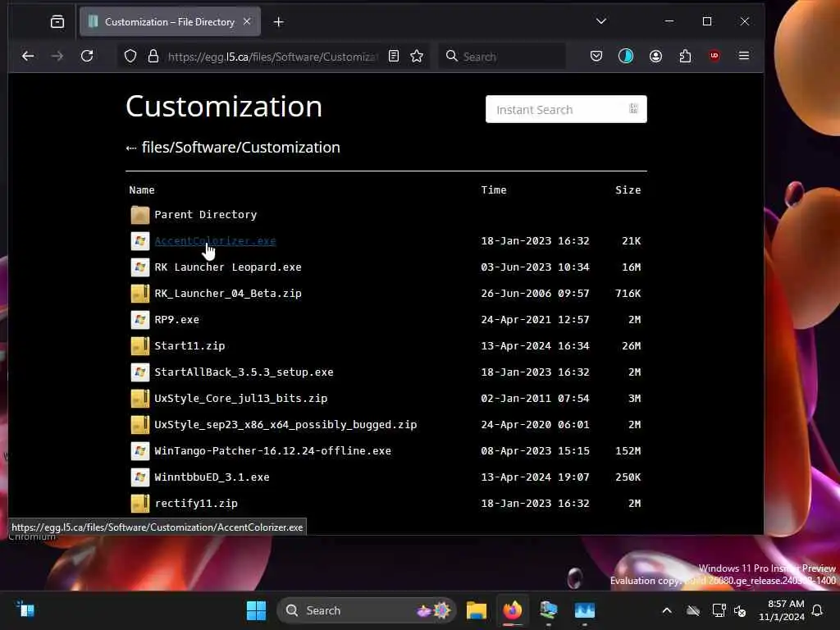840x630 pixels.
Task: Expand the list all tabs chevron
Action: coord(601,21)
